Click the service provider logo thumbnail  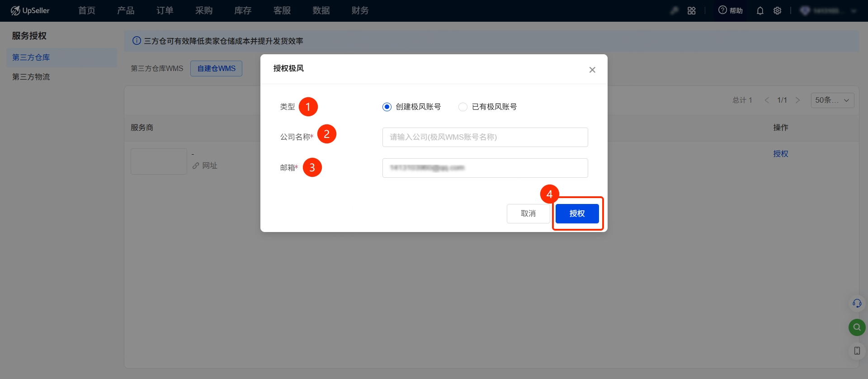[159, 161]
